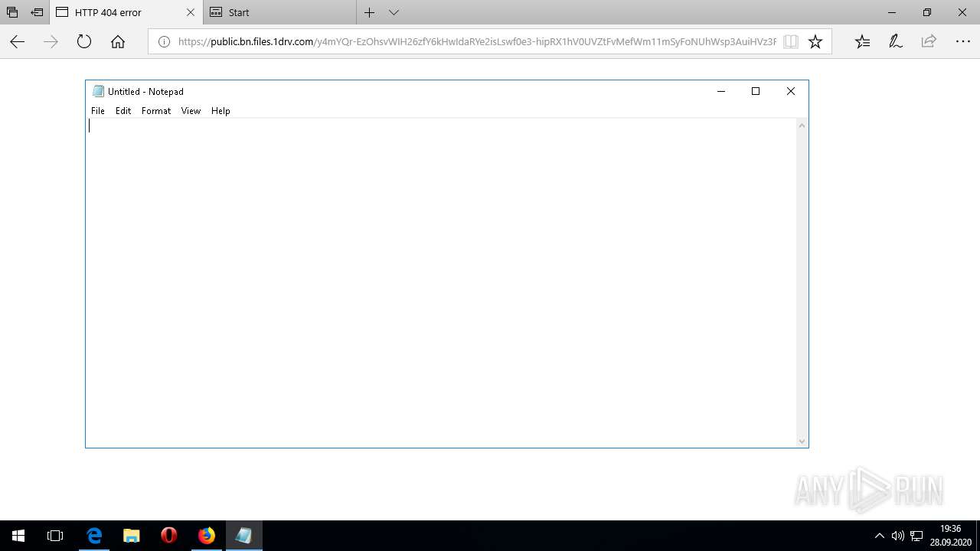Click inside the Notepad text area

point(441,282)
